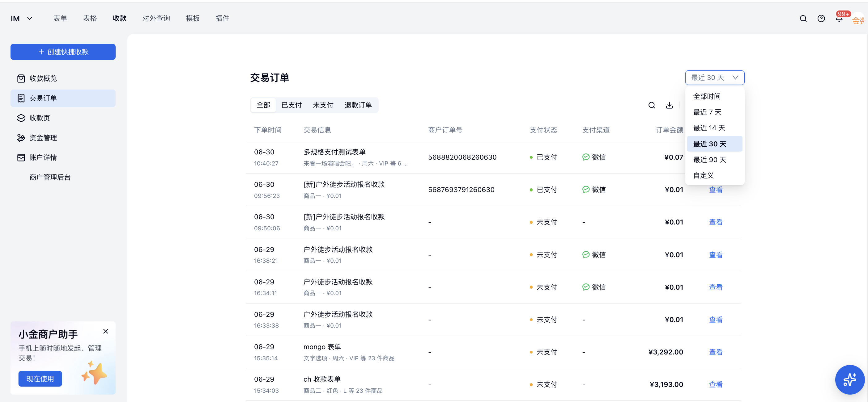Viewport: 868px width, 402px height.
Task: Open the 对外查询 top navigation tab
Action: click(156, 19)
